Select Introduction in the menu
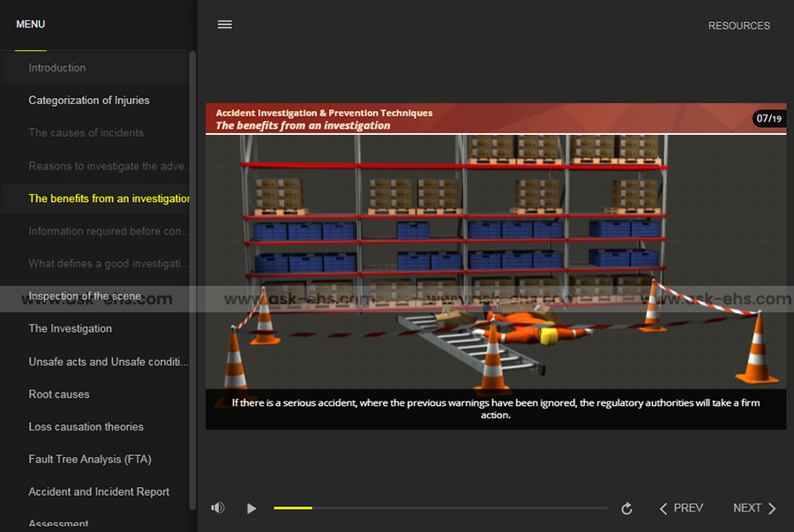Image resolution: width=794 pixels, height=532 pixels. (57, 68)
